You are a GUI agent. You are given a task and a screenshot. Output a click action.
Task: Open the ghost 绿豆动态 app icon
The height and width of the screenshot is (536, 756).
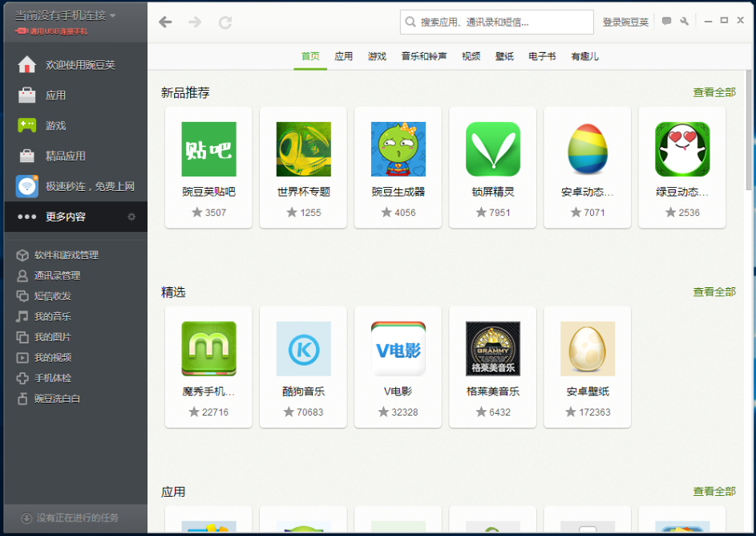pos(682,149)
